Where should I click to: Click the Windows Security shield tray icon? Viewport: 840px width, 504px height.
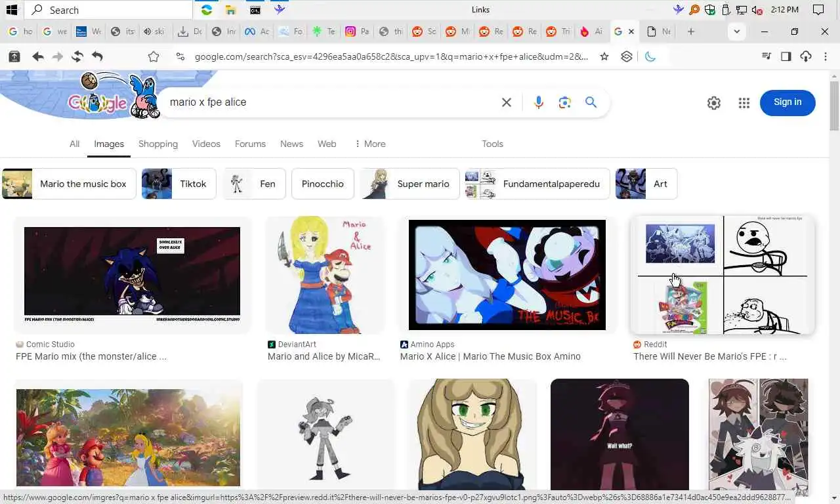[x=710, y=10]
